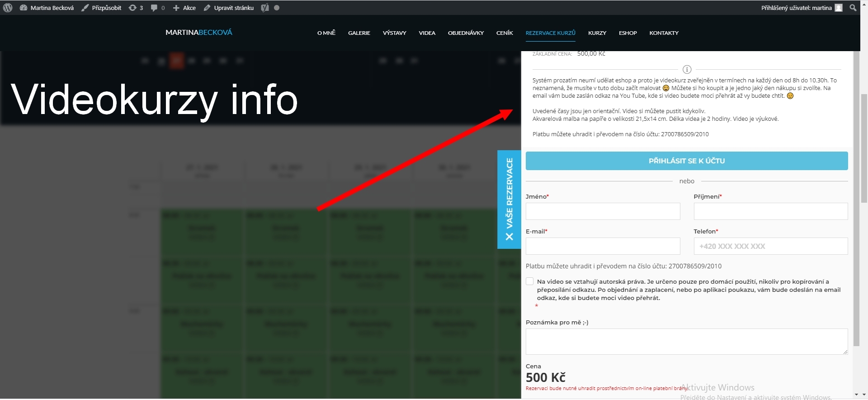The image size is (868, 400).
Task: Click the Jméno input field
Action: [603, 211]
